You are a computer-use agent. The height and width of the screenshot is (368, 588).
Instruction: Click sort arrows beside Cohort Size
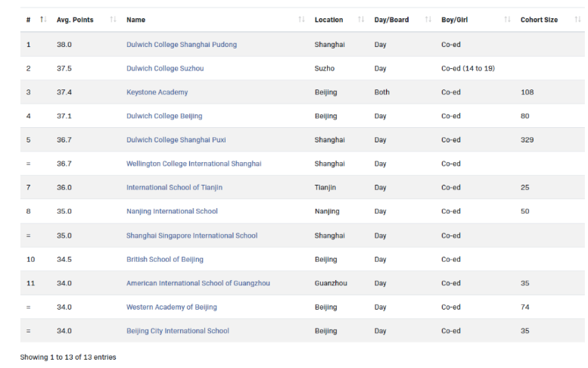[577, 20]
